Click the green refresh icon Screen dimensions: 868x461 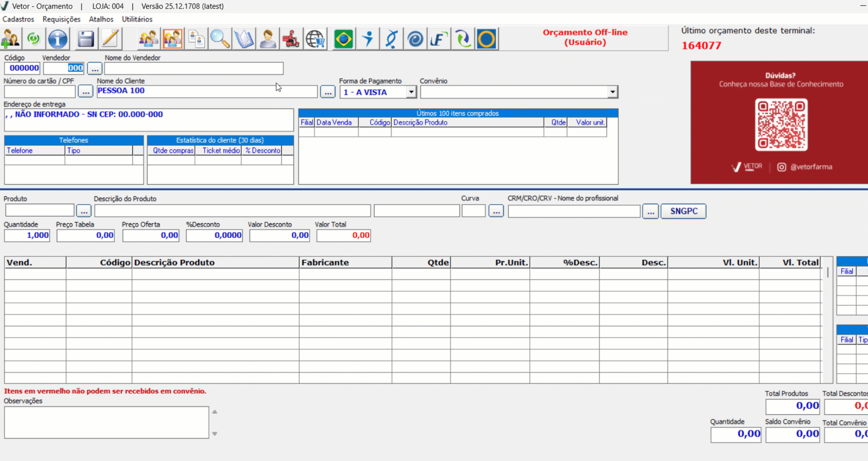34,39
